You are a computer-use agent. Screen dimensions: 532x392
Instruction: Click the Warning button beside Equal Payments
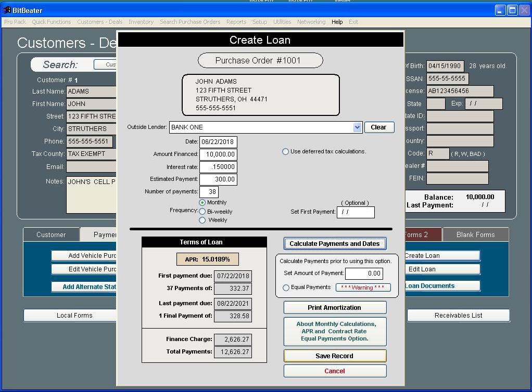coord(363,287)
